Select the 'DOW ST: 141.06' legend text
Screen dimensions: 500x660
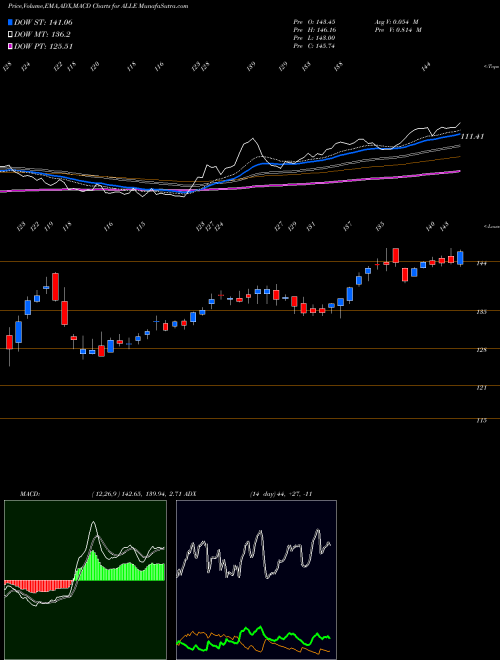point(43,22)
